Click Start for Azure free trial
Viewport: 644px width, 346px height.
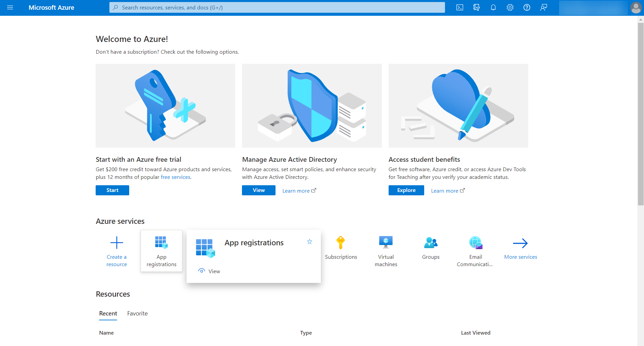(x=112, y=190)
